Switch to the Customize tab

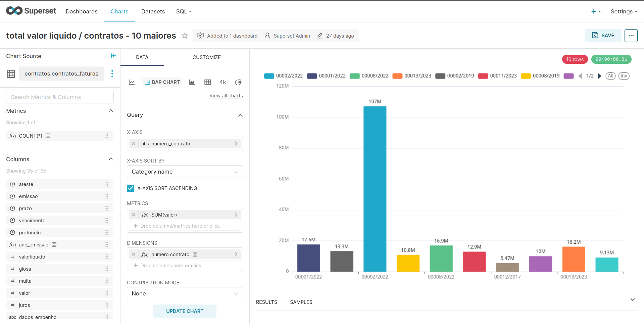tap(206, 57)
